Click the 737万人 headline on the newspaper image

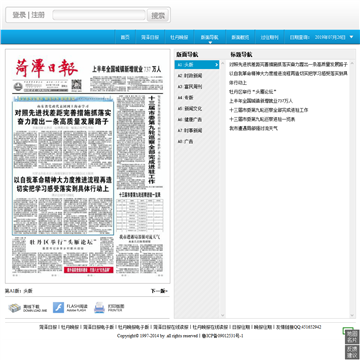point(127,69)
